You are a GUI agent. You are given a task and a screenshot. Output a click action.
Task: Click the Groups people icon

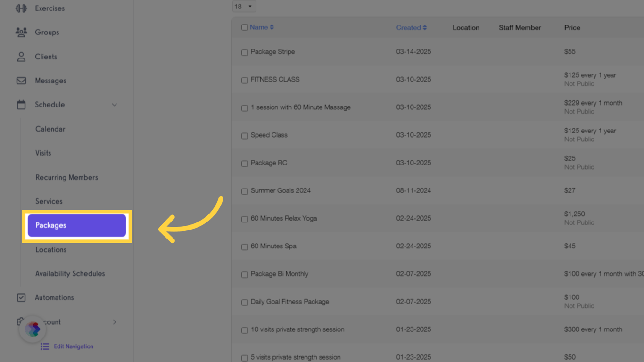pyautogui.click(x=21, y=32)
